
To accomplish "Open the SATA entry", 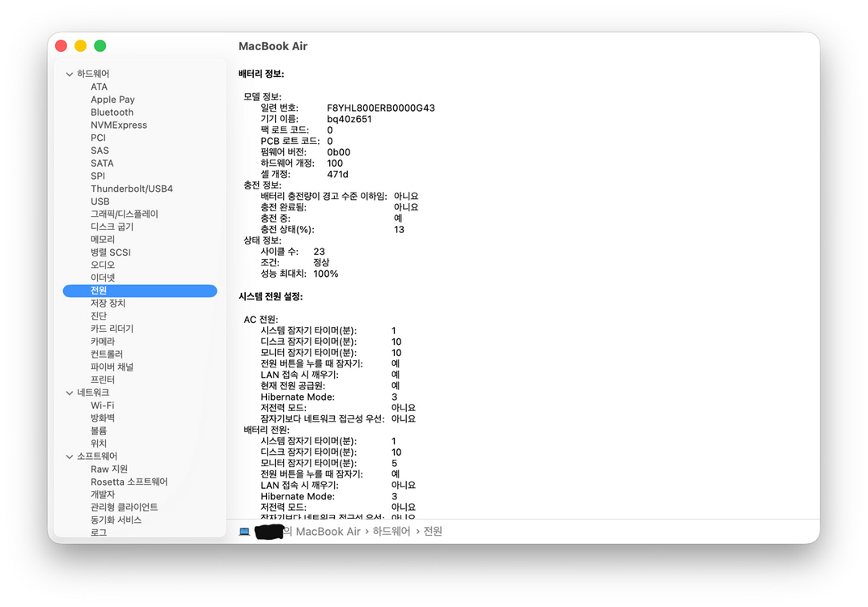I will tap(102, 163).
